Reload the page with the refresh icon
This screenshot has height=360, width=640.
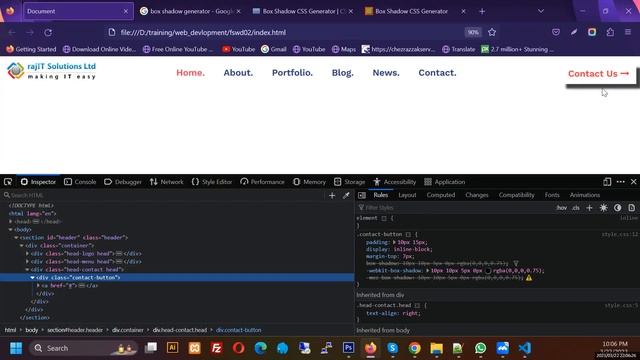[x=48, y=32]
